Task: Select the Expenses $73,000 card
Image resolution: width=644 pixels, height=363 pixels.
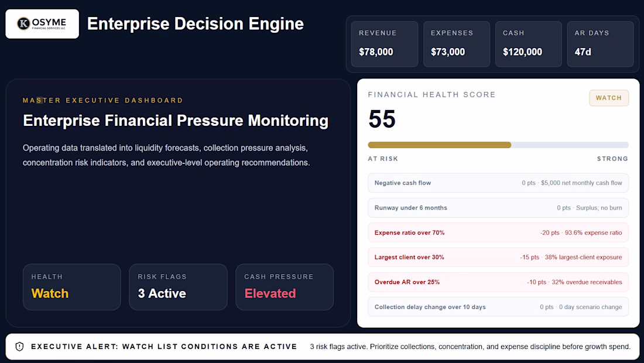Action: coord(456,44)
